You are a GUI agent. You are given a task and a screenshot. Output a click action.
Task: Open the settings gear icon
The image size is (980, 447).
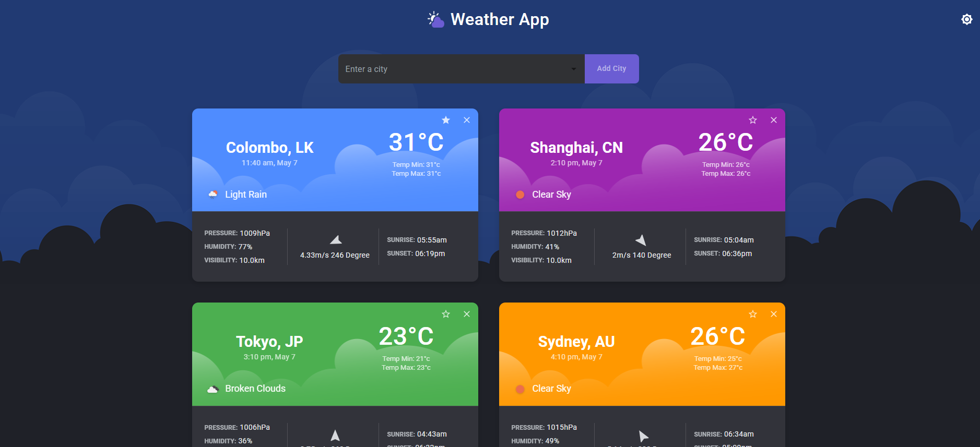click(x=966, y=19)
